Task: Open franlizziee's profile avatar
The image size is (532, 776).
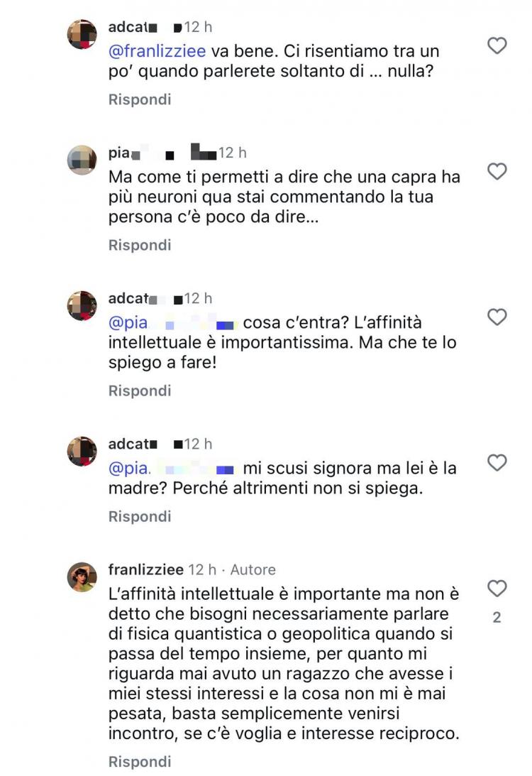Action: [x=82, y=576]
